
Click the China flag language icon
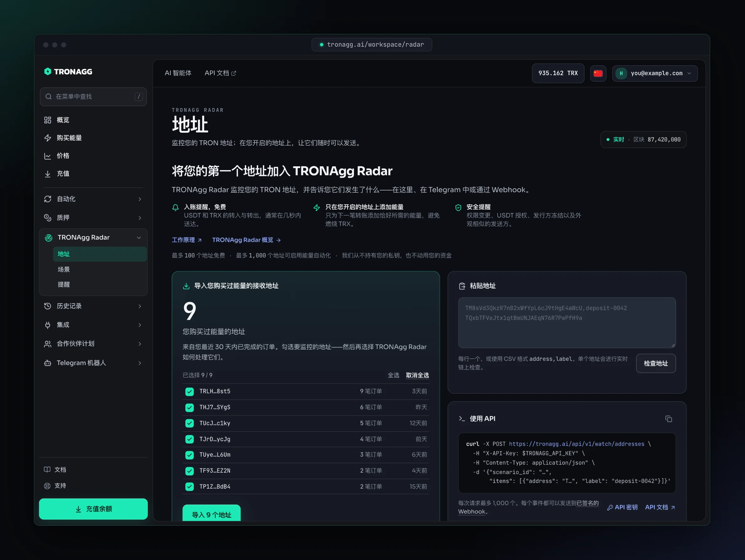pos(598,73)
